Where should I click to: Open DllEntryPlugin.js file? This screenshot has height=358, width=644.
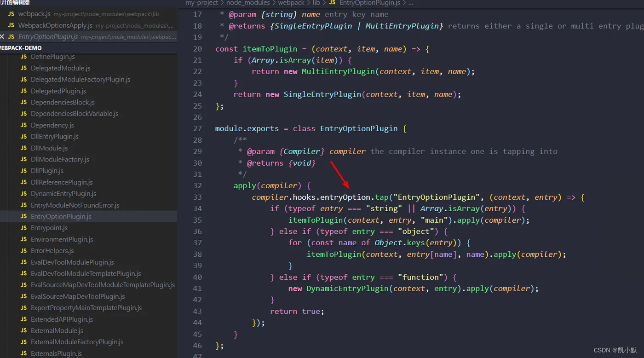pos(55,137)
